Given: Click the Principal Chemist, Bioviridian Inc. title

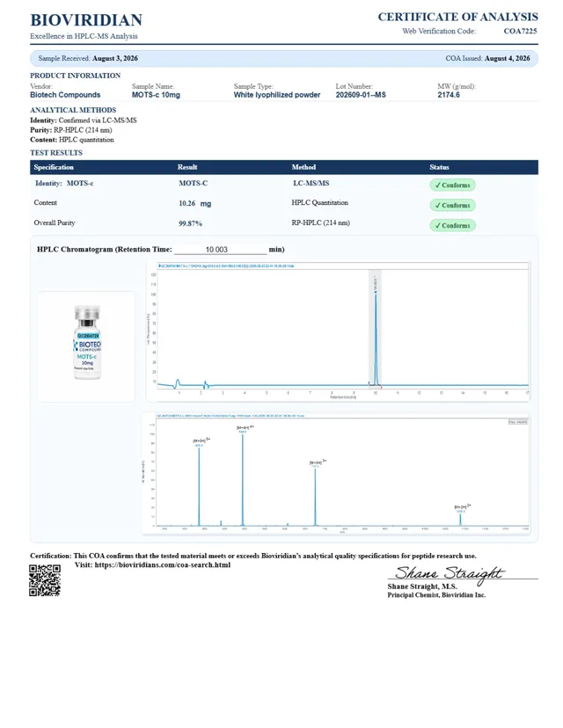Looking at the screenshot, I should [436, 595].
